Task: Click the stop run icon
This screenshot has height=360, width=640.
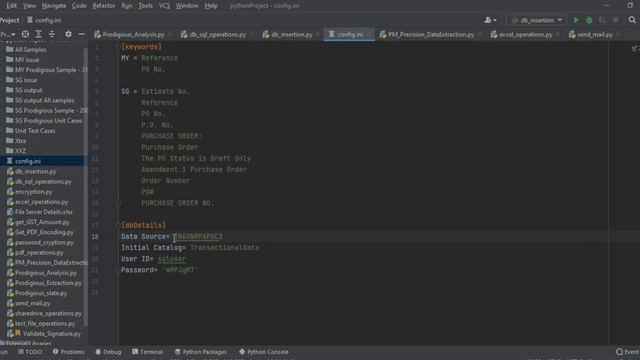Action: (616, 20)
